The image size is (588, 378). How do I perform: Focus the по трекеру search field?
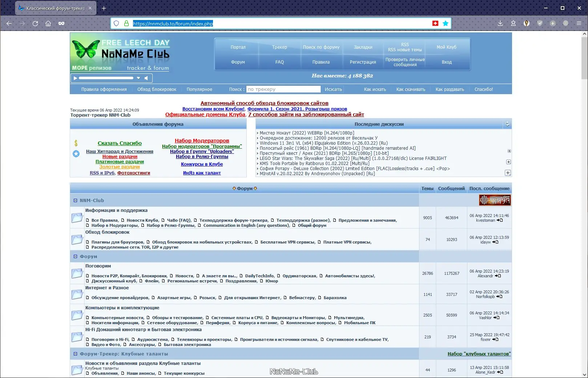click(x=283, y=89)
